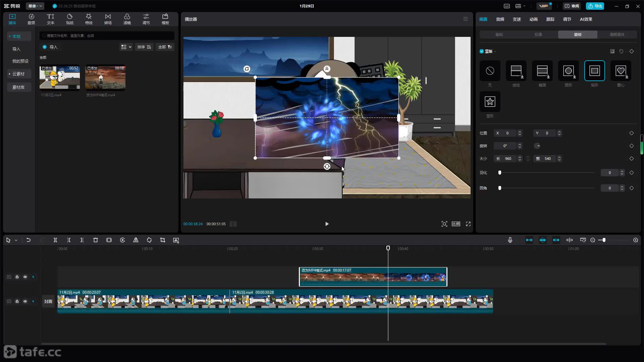Toggle visibility eye of upper track
The width and height of the screenshot is (644, 362).
click(25, 277)
